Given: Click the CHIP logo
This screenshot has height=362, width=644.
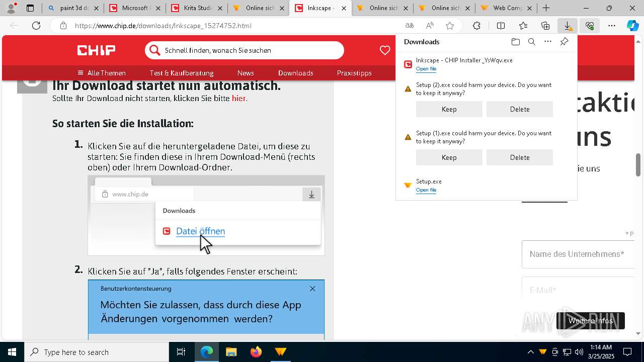Looking at the screenshot, I should tap(96, 50).
